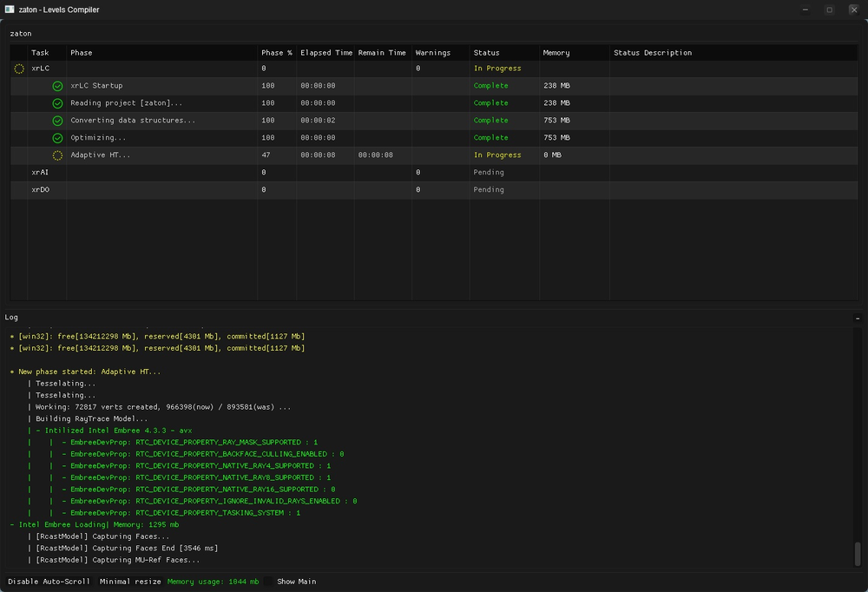Image resolution: width=868 pixels, height=592 pixels.
Task: Sort by the Phase % column header
Action: 276,53
